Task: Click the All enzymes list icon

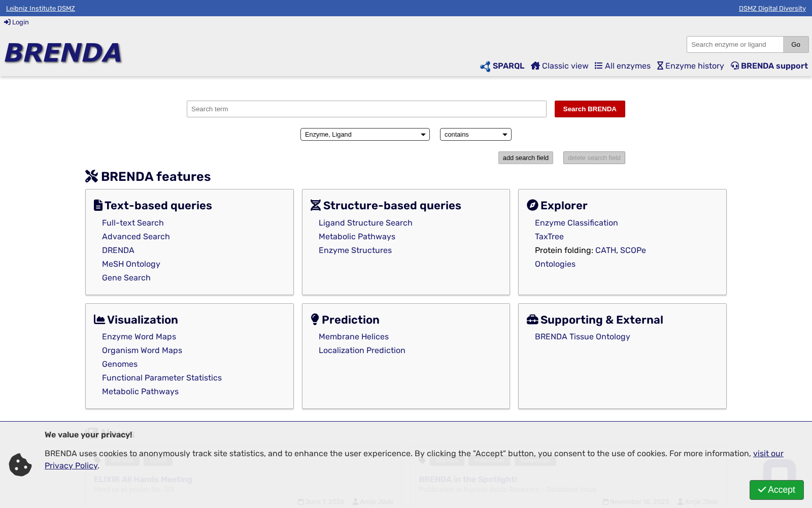Action: (598, 66)
